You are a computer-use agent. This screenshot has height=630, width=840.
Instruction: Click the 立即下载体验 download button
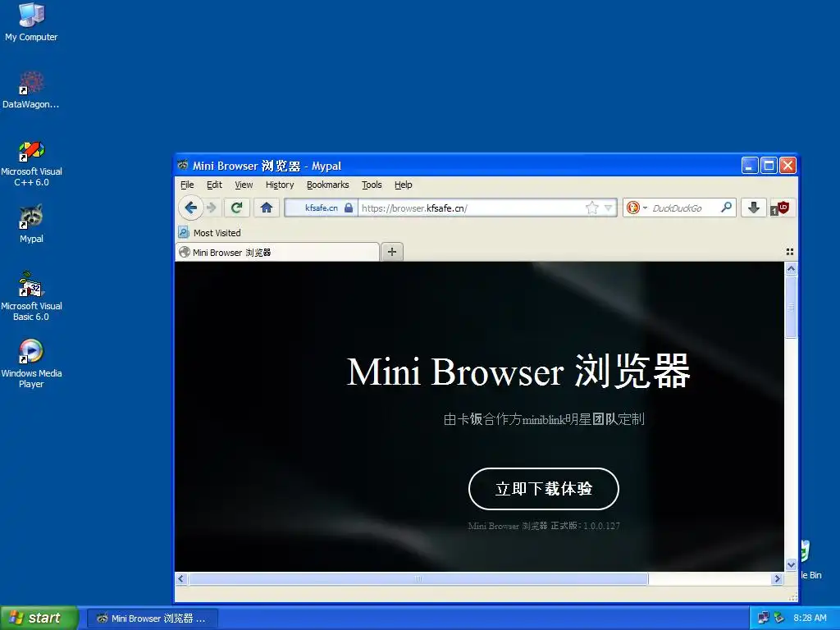(544, 489)
